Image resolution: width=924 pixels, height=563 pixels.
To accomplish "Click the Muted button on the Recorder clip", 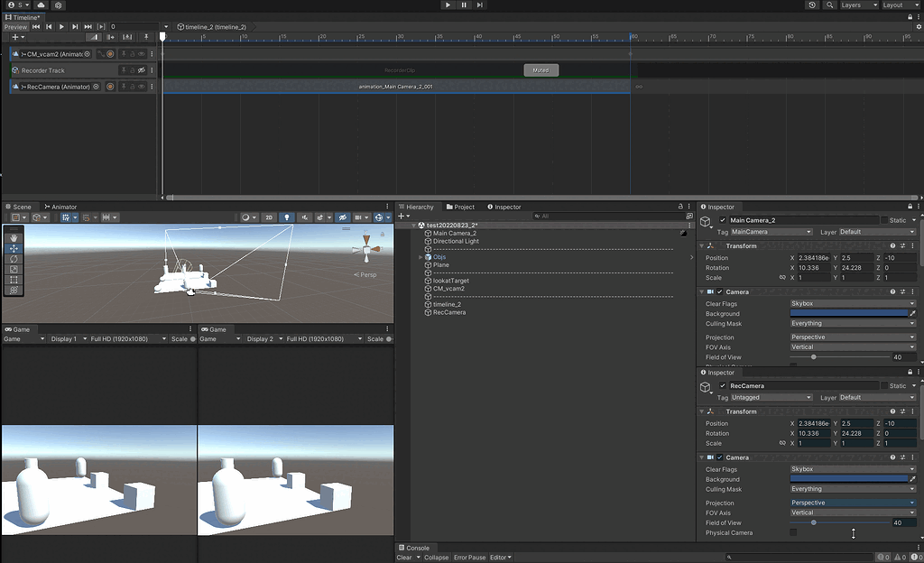I will click(541, 69).
